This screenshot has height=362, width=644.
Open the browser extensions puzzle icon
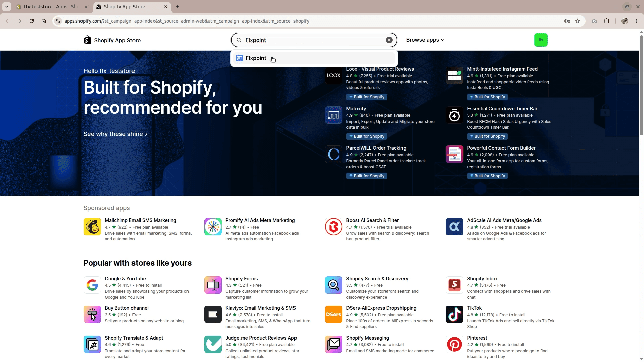[x=606, y=21]
